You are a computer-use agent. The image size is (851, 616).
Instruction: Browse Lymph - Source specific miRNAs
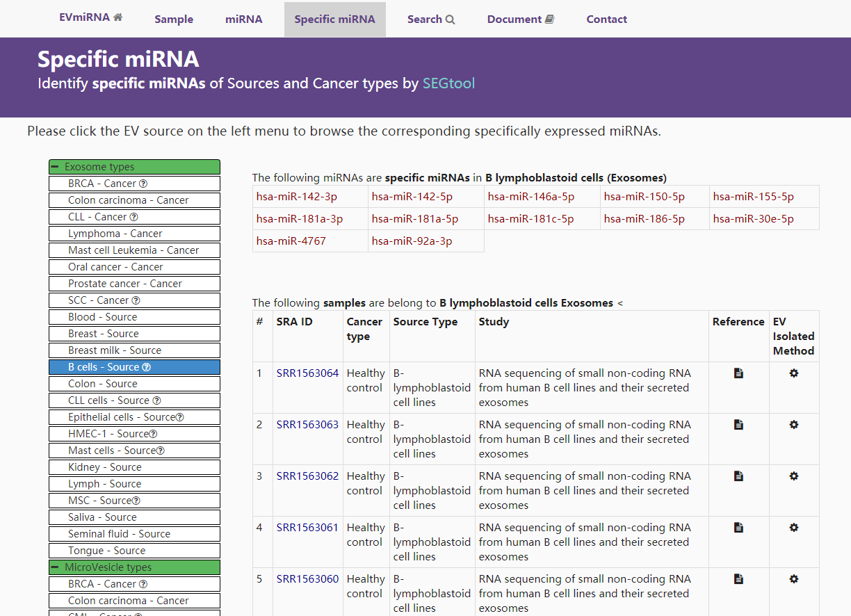[134, 484]
